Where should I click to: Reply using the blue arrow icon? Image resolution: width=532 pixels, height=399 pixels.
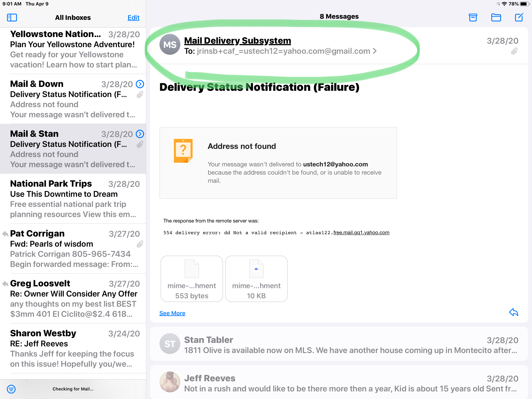(514, 312)
